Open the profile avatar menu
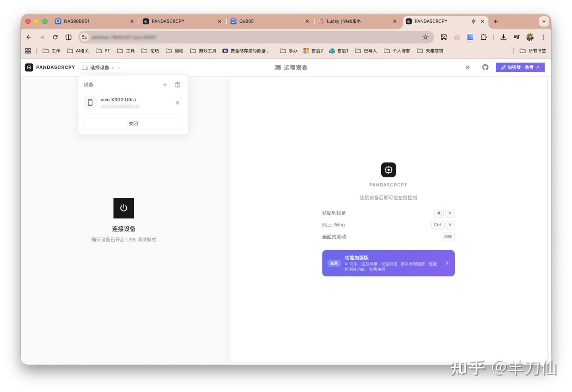This screenshot has height=392, width=572. pyautogui.click(x=530, y=37)
